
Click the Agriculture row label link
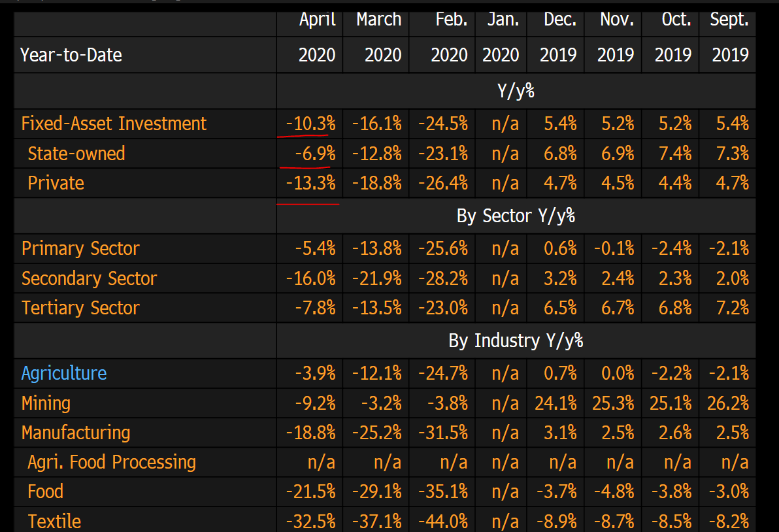coord(64,373)
